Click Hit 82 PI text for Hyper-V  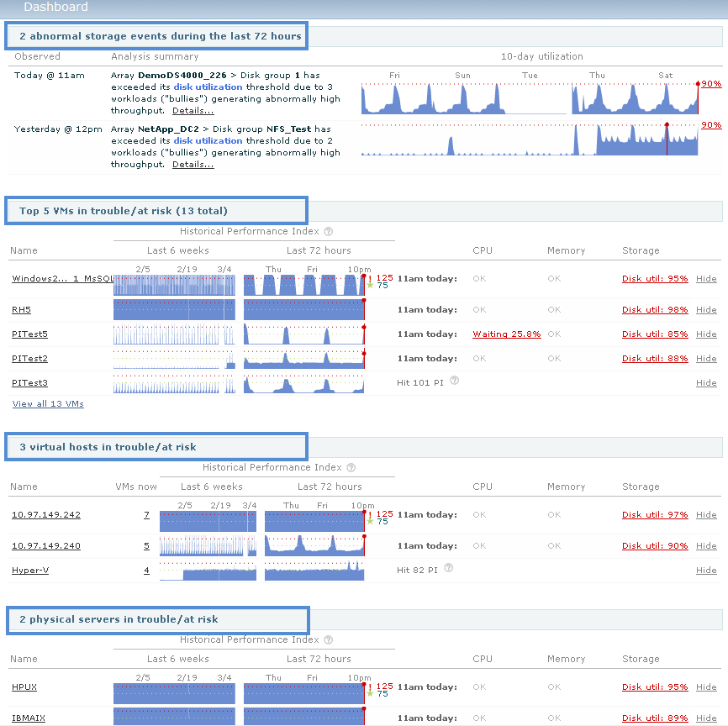coord(417,571)
